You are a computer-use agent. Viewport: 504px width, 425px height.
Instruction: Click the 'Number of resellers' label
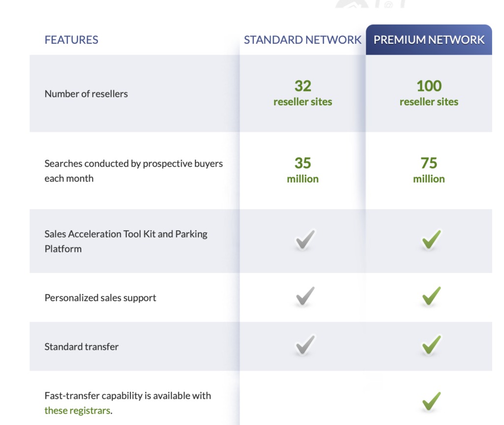(x=86, y=94)
